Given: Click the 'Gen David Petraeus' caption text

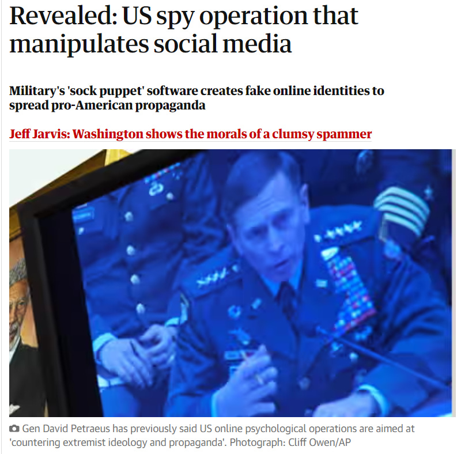Looking at the screenshot, I should (66, 429).
